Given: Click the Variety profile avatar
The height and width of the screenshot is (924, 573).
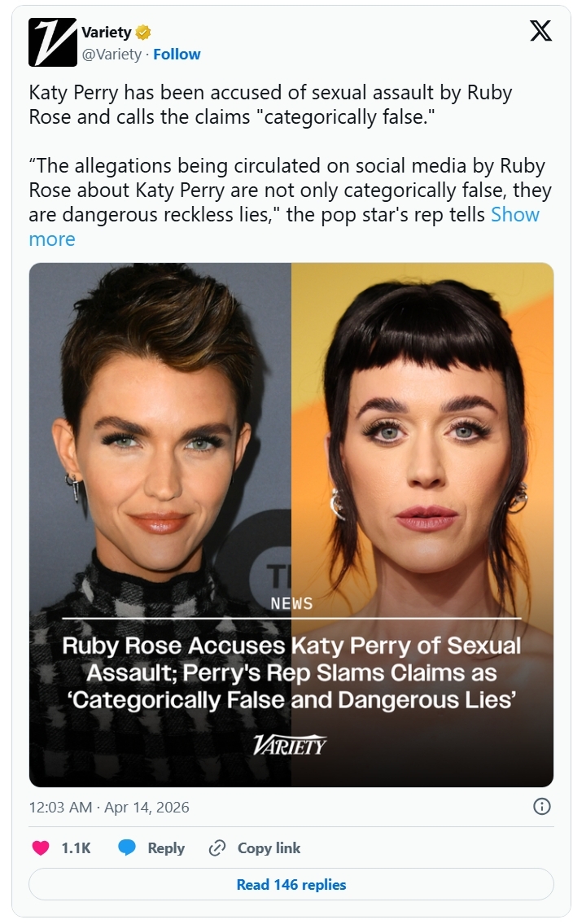Looking at the screenshot, I should pyautogui.click(x=52, y=42).
